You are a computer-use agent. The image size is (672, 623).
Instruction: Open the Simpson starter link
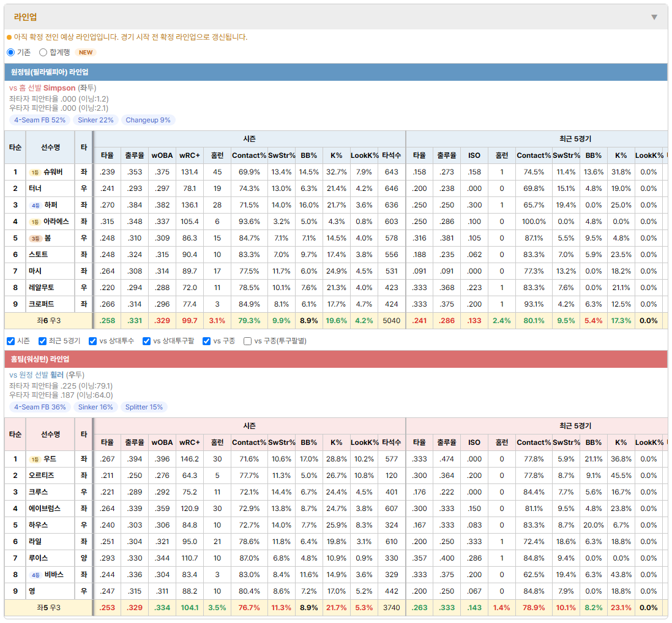pos(59,88)
